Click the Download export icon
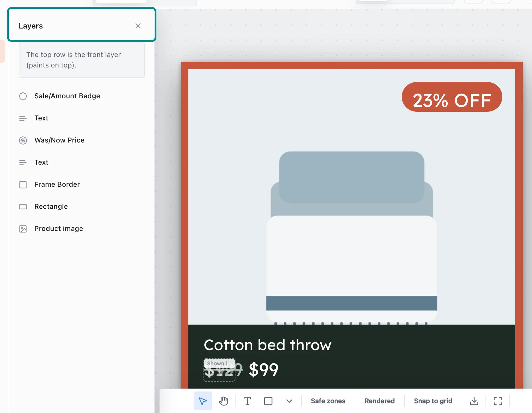This screenshot has height=413, width=532. [474, 401]
